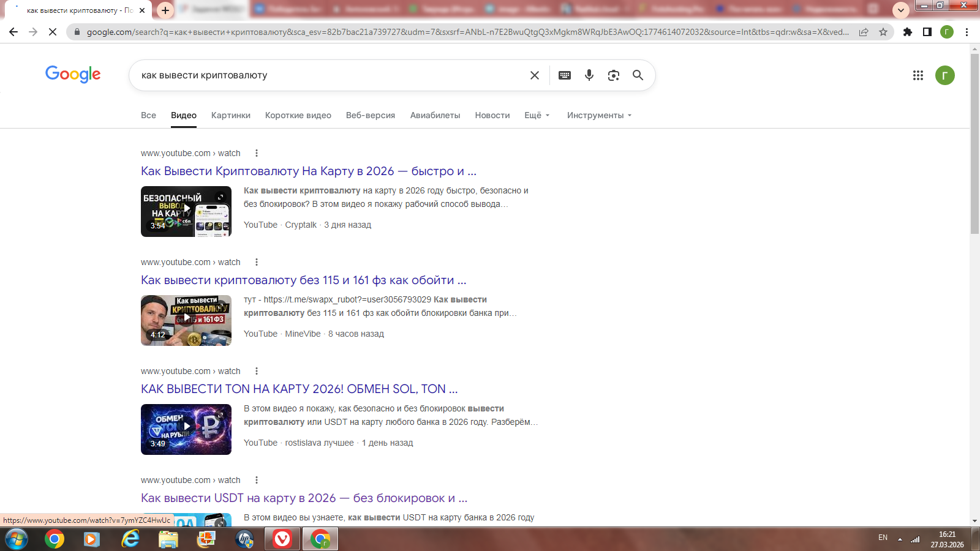The width and height of the screenshot is (980, 551).
Task: Go back to the previous page
Action: click(x=13, y=32)
